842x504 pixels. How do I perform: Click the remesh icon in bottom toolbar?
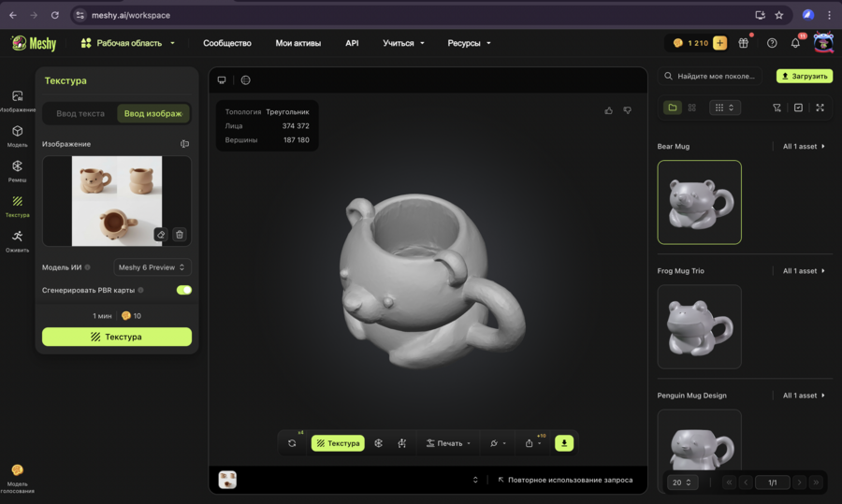tap(379, 443)
